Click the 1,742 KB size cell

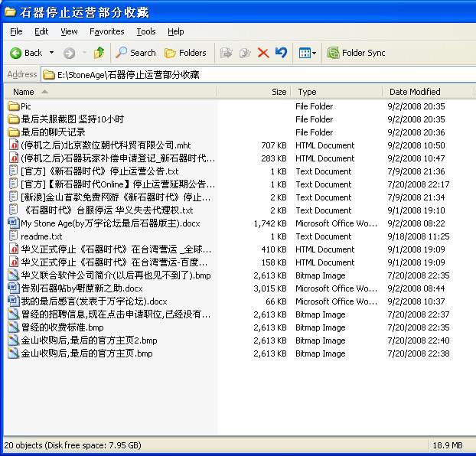[x=270, y=223]
